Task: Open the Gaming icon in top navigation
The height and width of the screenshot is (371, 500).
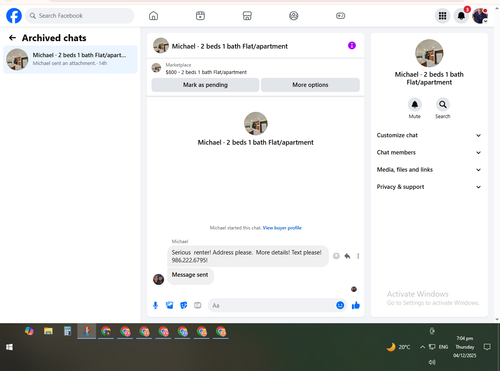Action: tap(340, 16)
